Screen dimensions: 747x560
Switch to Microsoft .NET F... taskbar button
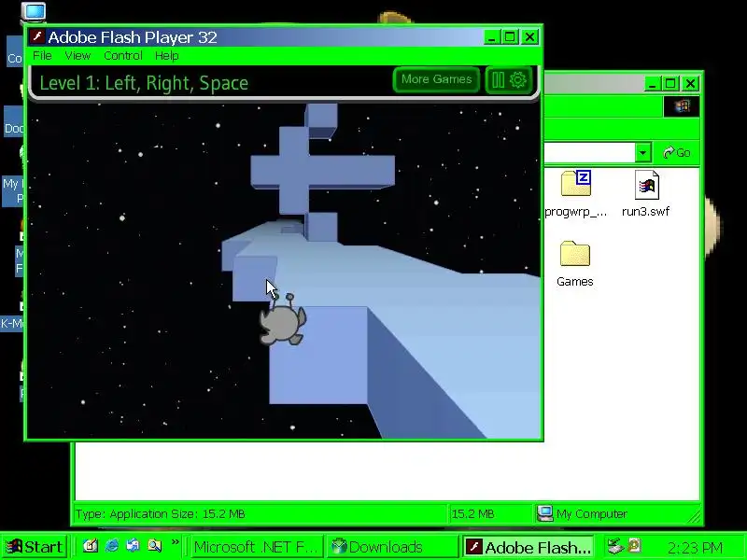pyautogui.click(x=256, y=547)
